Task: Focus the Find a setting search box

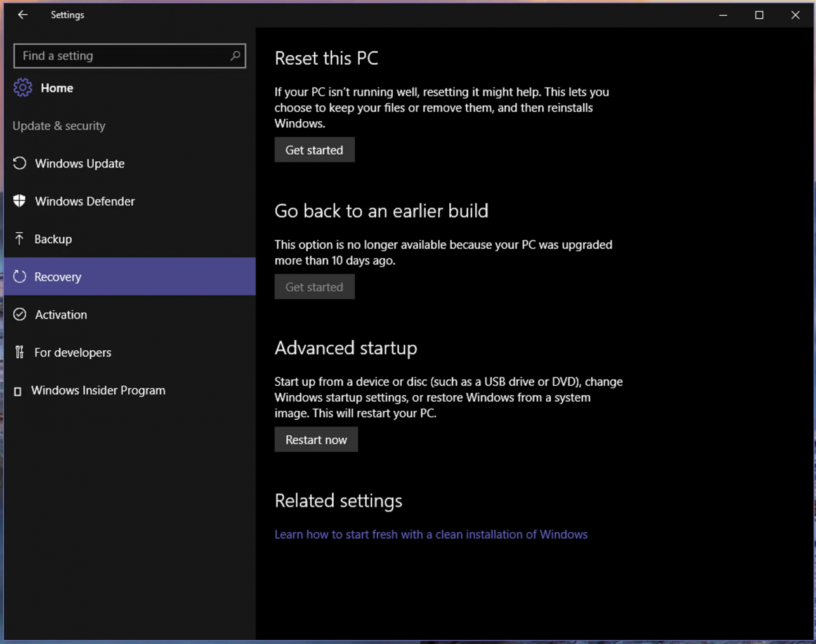Action: (121, 56)
